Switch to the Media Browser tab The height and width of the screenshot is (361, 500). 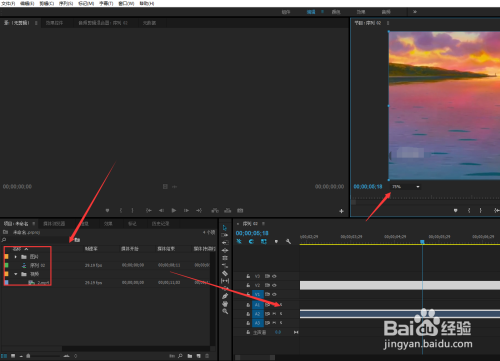pyautogui.click(x=54, y=224)
